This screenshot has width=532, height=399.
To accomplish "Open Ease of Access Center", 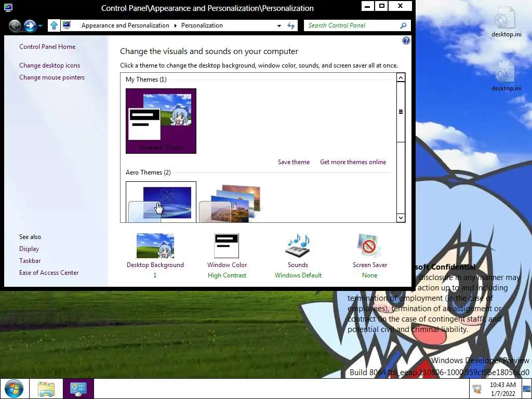I will (x=49, y=273).
